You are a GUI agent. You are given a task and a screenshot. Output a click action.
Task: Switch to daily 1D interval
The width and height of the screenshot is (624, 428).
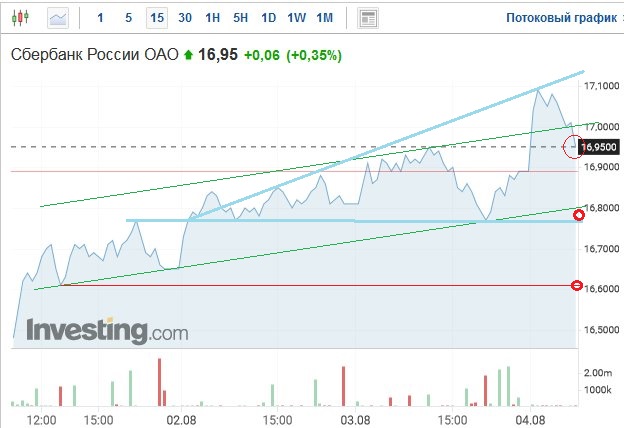pyautogui.click(x=268, y=18)
